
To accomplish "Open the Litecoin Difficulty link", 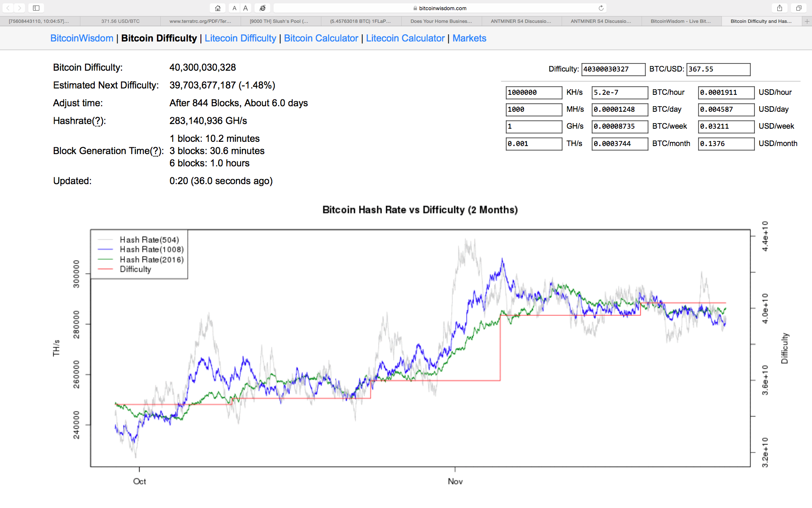I will pos(240,38).
